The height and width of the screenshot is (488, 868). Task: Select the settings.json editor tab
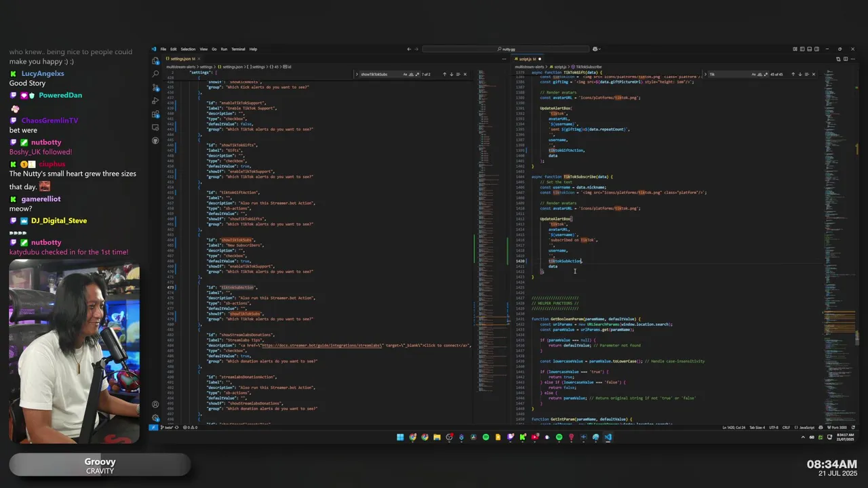click(183, 59)
